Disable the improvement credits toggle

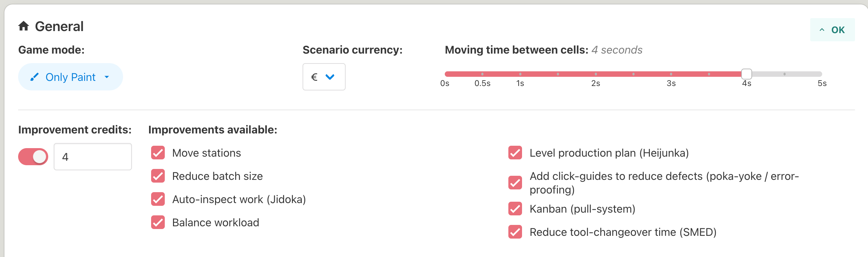coord(33,157)
